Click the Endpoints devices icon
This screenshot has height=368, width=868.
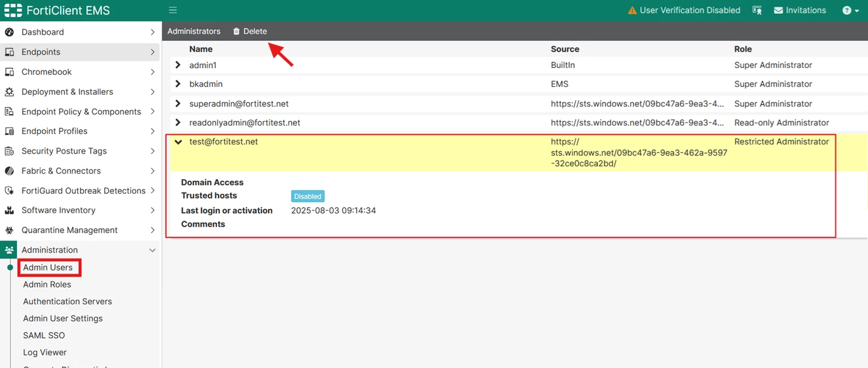tap(9, 52)
